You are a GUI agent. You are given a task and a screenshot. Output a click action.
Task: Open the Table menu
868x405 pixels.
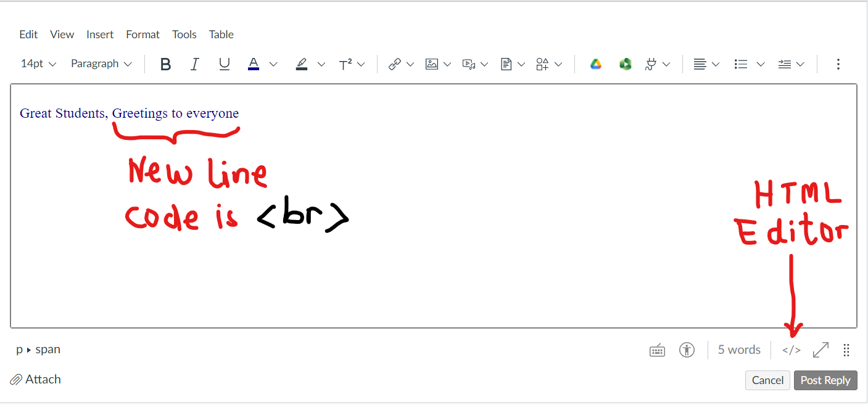(221, 35)
